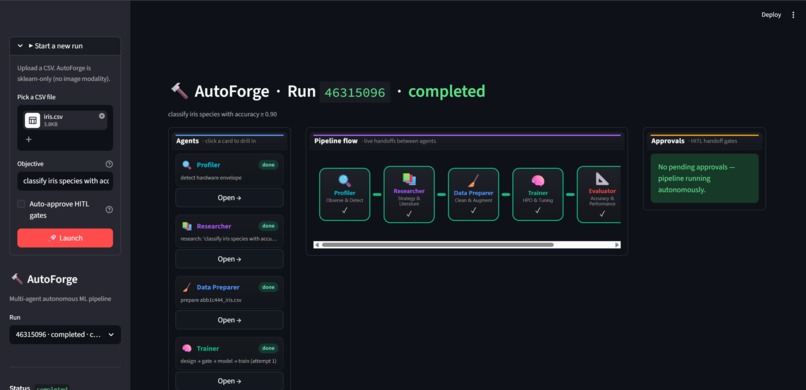This screenshot has width=806, height=390.
Task: Open the Trainer agent card
Action: [229, 381]
